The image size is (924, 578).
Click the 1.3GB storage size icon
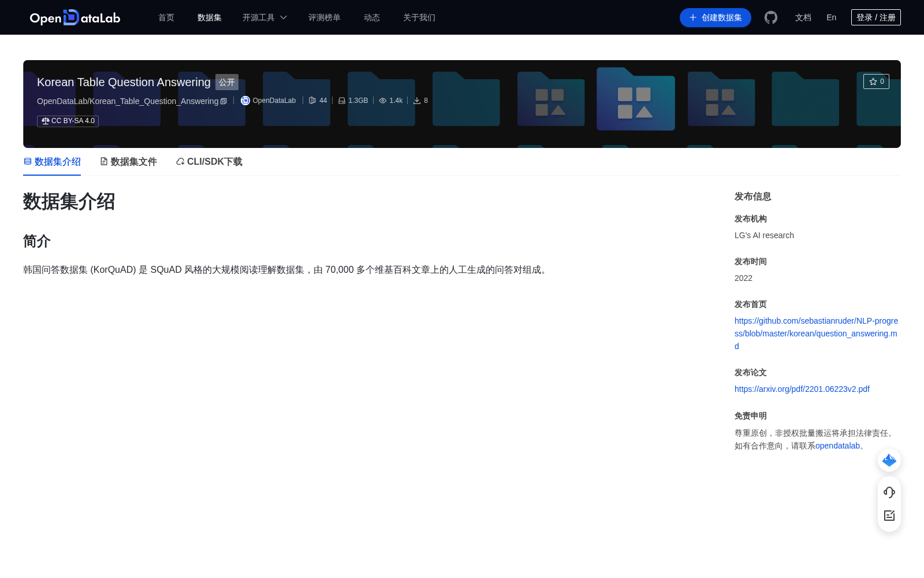(342, 101)
